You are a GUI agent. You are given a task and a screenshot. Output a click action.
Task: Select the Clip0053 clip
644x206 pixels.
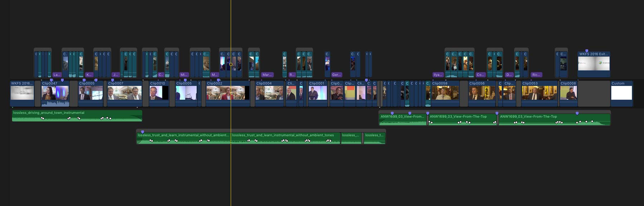pyautogui.click(x=539, y=94)
